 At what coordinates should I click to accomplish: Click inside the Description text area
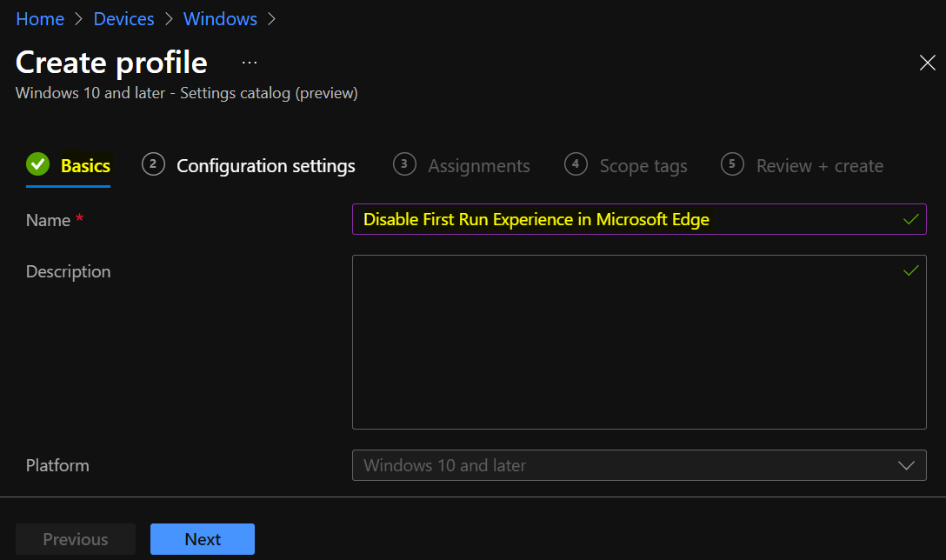(639, 342)
